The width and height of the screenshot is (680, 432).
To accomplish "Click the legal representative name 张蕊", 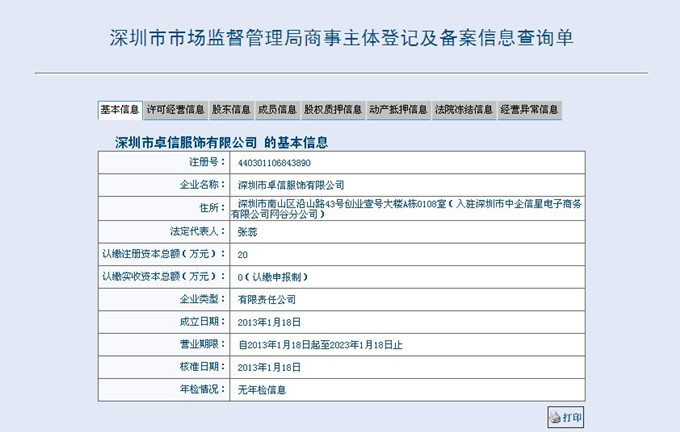I will click(x=247, y=232).
